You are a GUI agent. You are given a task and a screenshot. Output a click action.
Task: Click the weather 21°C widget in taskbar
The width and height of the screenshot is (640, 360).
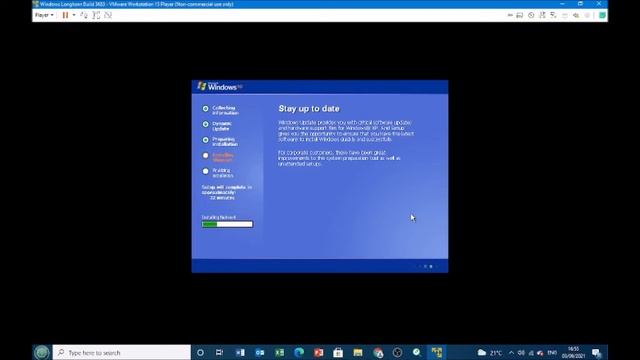tap(489, 352)
